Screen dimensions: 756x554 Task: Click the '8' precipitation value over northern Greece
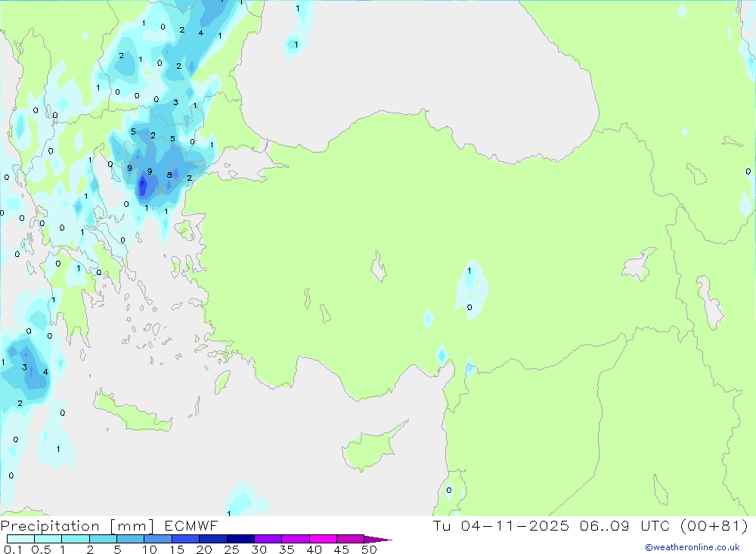coord(169,175)
